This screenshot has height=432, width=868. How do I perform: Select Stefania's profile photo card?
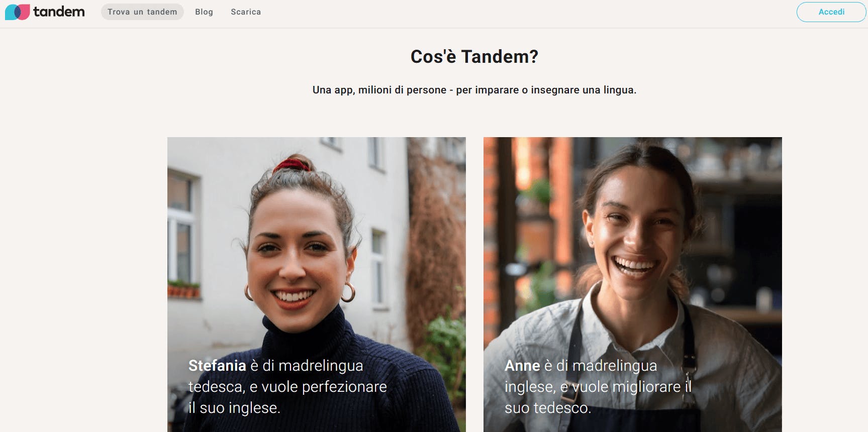point(317,284)
